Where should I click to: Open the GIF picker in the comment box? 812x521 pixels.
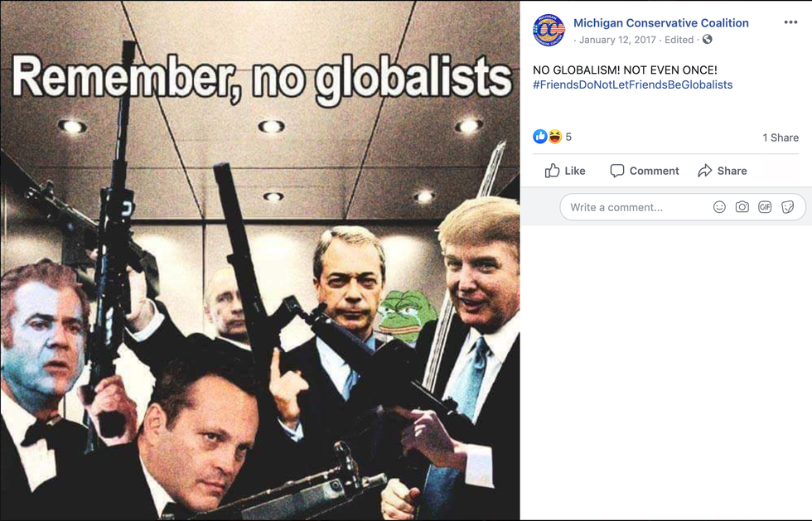765,207
